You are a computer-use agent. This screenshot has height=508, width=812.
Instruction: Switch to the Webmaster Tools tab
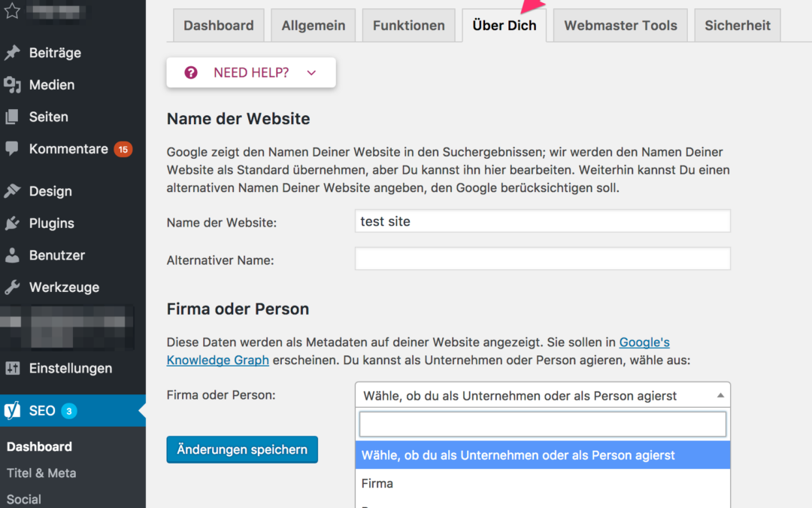[620, 26]
